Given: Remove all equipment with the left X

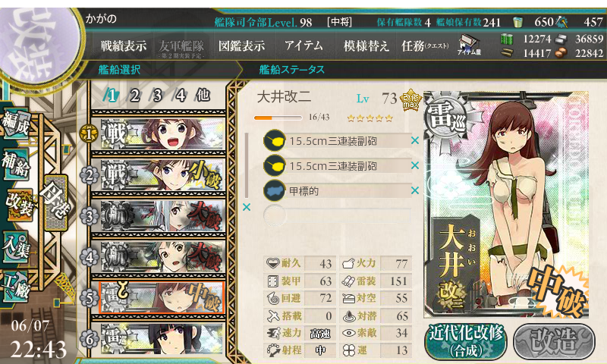Looking at the screenshot, I should tap(247, 207).
